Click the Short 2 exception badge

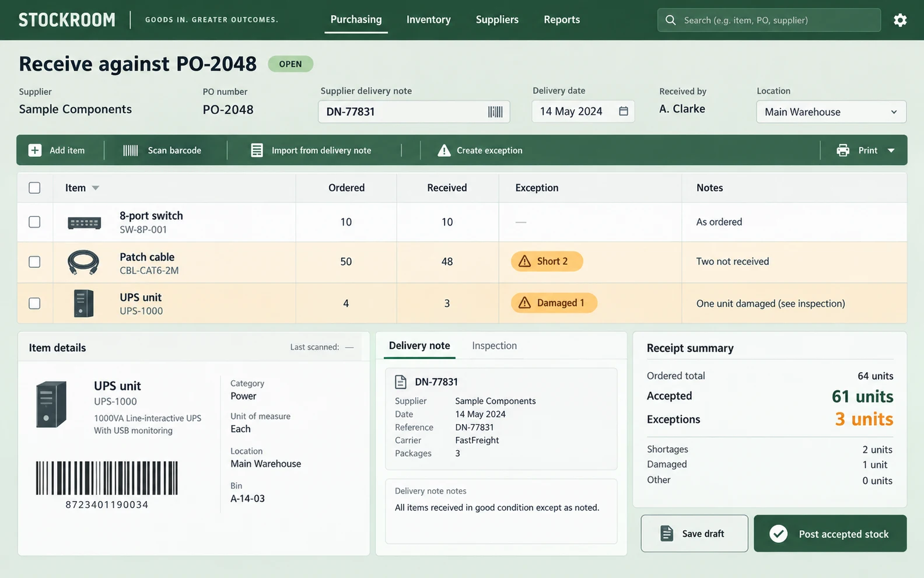[x=547, y=261]
